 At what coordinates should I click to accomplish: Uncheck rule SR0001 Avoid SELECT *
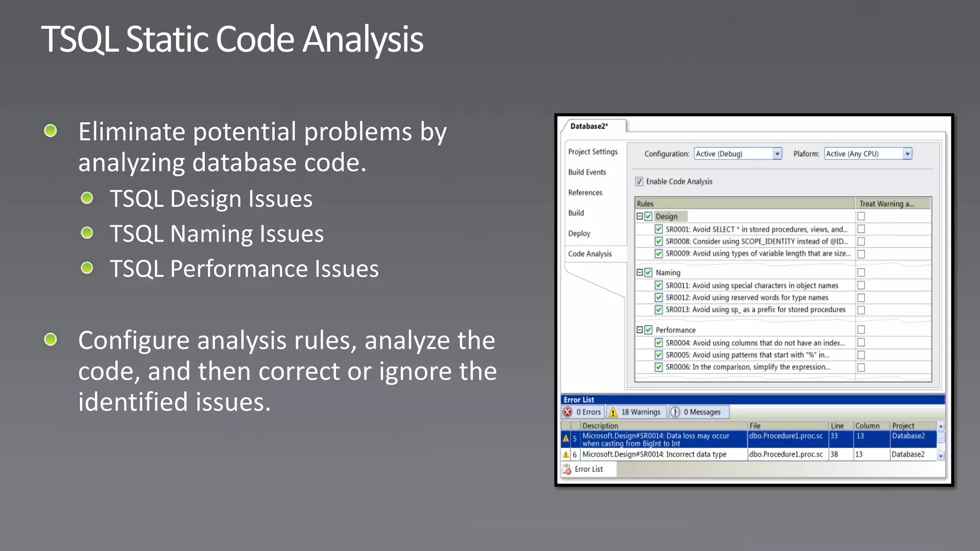click(659, 229)
